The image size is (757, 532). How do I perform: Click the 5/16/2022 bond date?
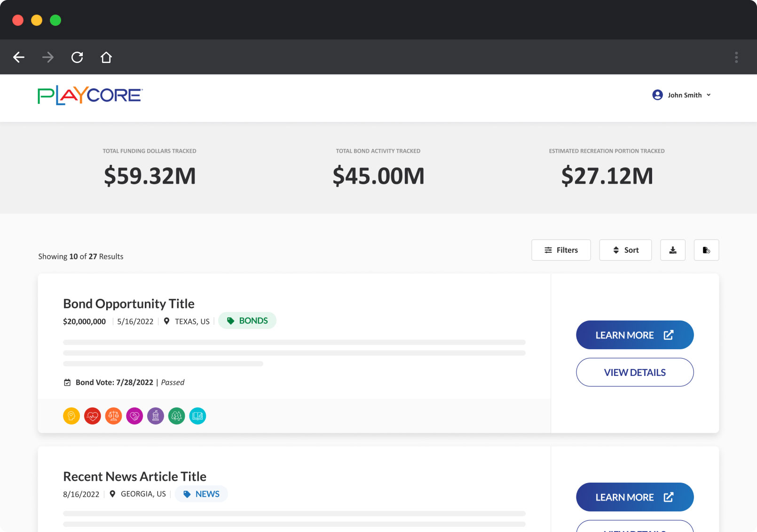click(135, 321)
